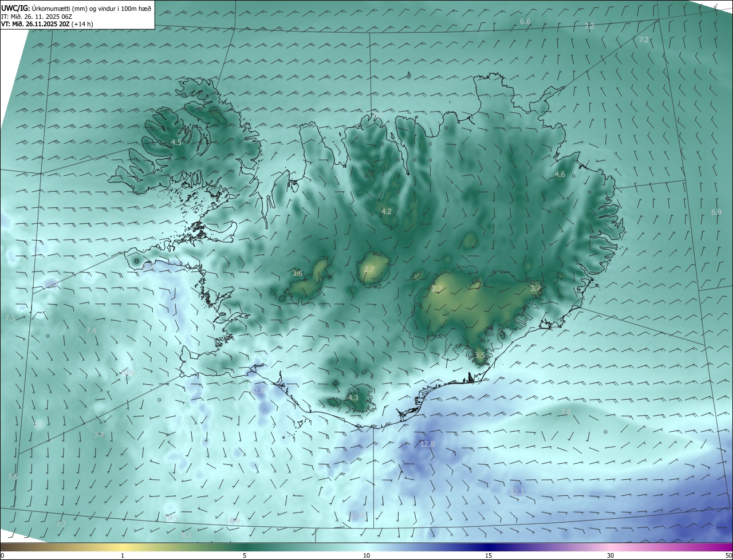Click the valid time 'VT: Mið. 26.11.2025 20Z (+14 h)'
The height and width of the screenshot is (560, 733).
48,24
